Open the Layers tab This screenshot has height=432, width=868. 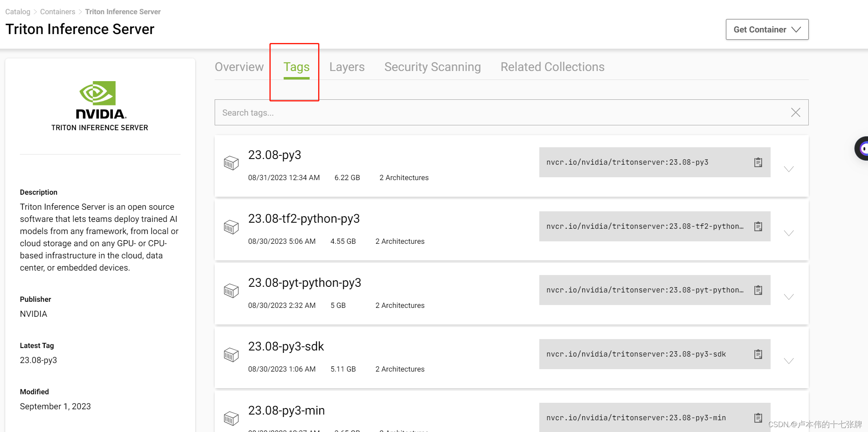click(x=347, y=67)
